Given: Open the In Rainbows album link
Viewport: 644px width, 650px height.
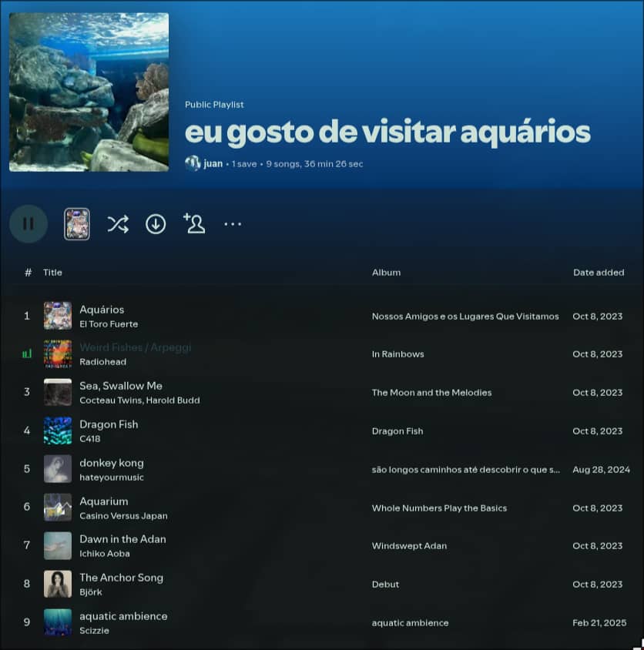Looking at the screenshot, I should click(397, 354).
